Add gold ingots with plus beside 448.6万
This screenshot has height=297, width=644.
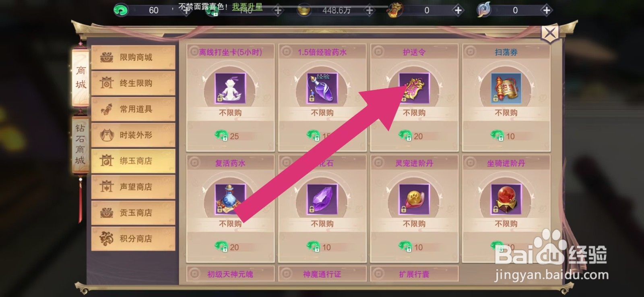(369, 10)
